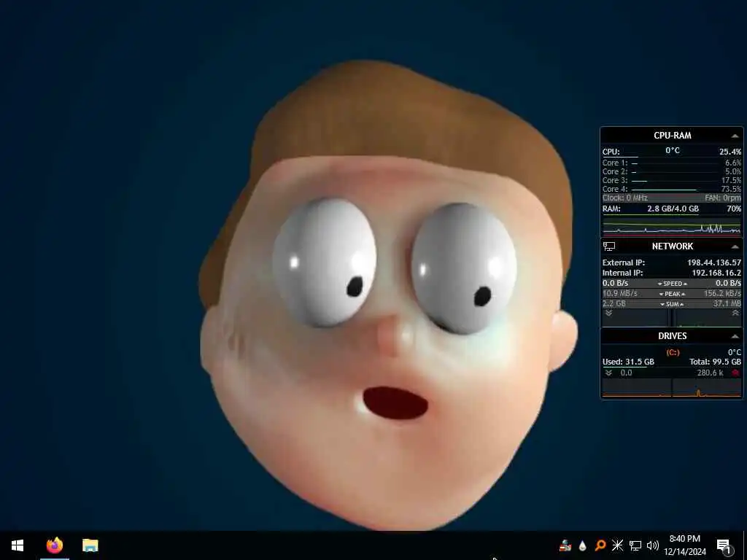Click the PEAK label in NETWORK widget
747x560 pixels.
point(672,294)
